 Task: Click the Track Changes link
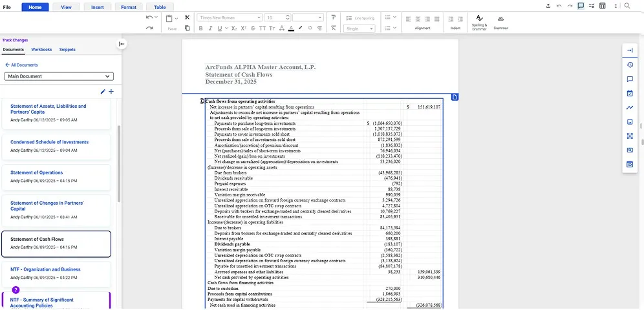[x=16, y=40]
